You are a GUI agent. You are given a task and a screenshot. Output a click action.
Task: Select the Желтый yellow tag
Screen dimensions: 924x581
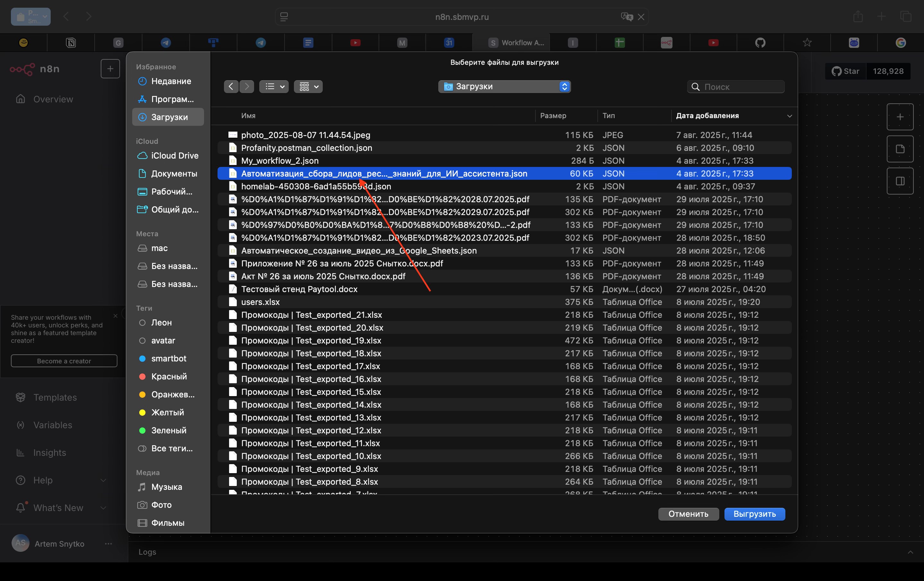pos(167,412)
